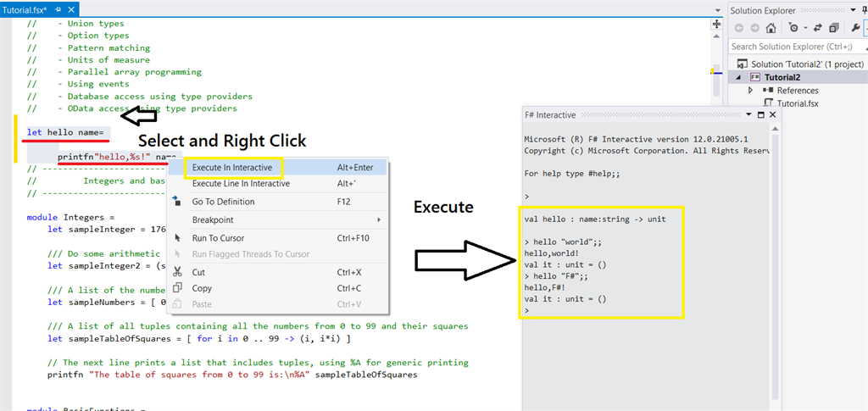
Task: Click the editor vertical scrollbar thumb
Action: (x=717, y=81)
